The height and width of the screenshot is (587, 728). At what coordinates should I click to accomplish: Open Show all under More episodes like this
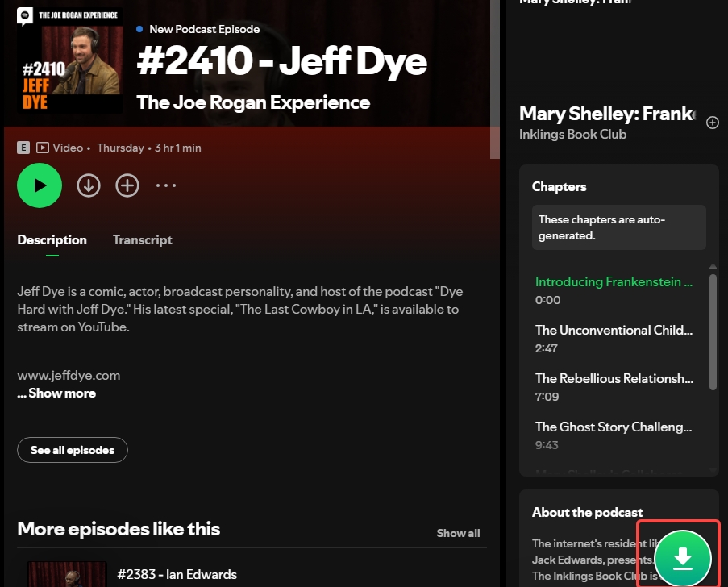458,533
